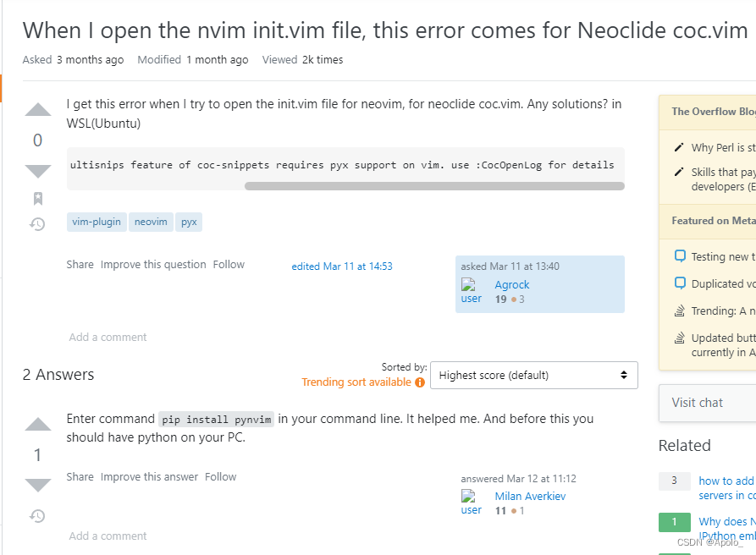Downvote Milan Averkiev's answer

[x=37, y=484]
